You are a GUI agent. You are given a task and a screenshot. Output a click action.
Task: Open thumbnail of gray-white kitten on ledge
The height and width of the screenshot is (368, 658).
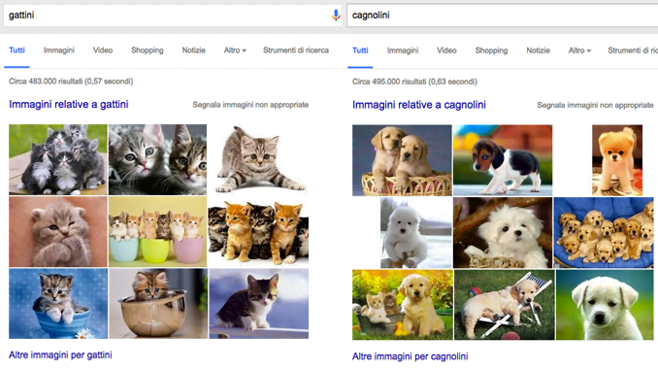coord(259,304)
